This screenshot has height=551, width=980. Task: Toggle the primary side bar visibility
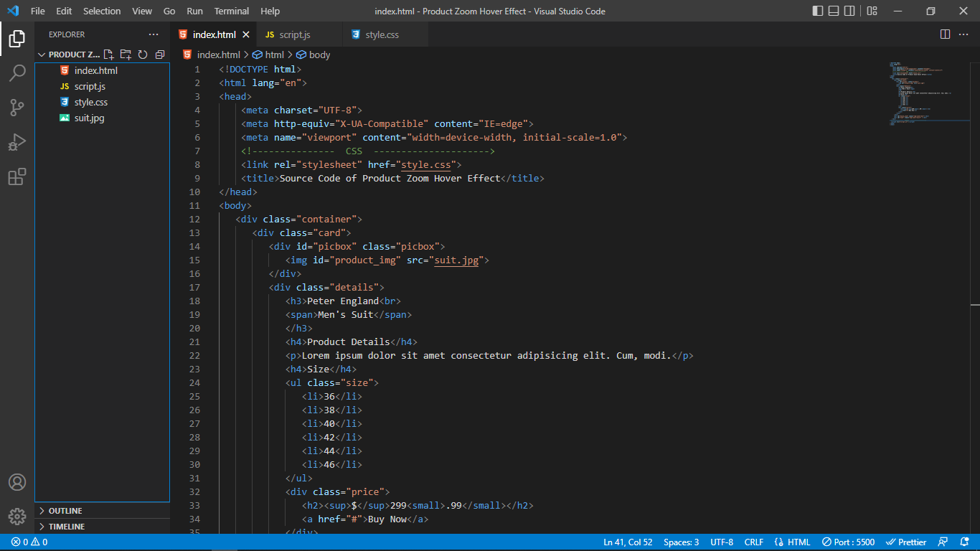point(818,11)
